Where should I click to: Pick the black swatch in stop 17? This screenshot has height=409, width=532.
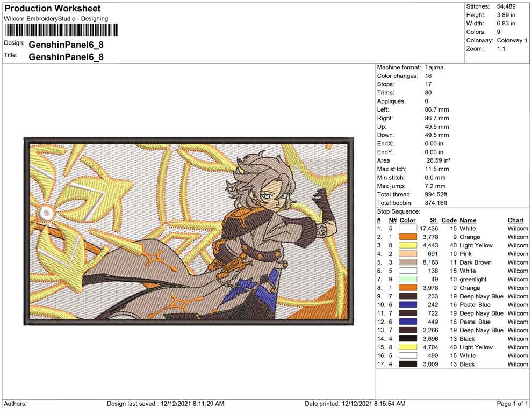(x=408, y=364)
